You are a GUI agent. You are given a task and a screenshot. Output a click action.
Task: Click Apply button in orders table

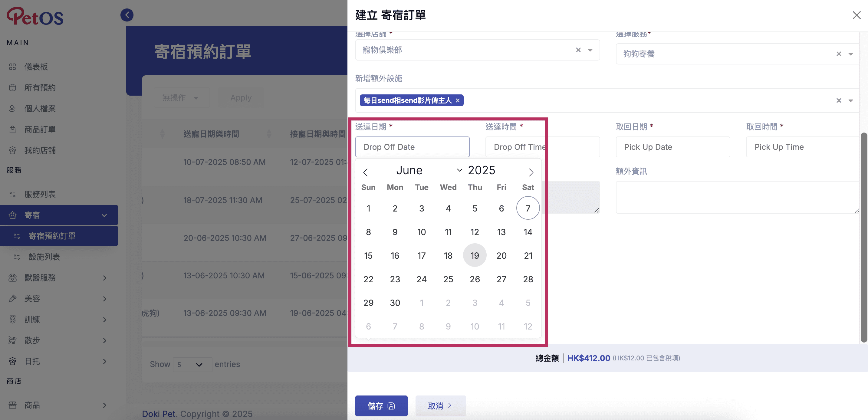241,98
